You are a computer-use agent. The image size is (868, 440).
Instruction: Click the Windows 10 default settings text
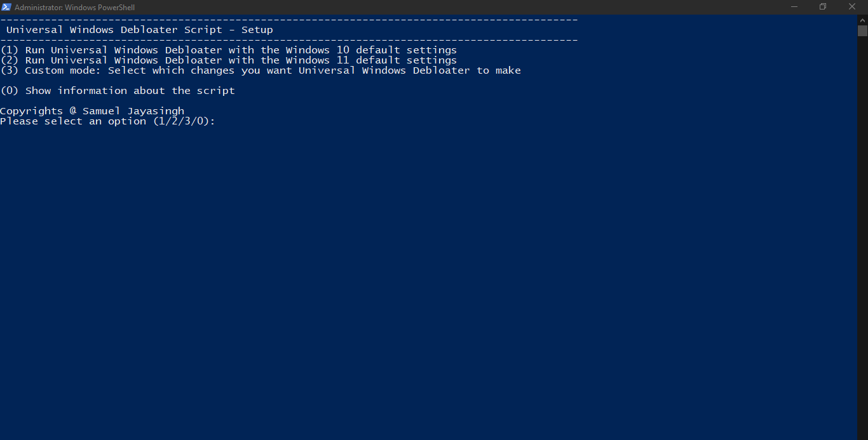coord(381,50)
